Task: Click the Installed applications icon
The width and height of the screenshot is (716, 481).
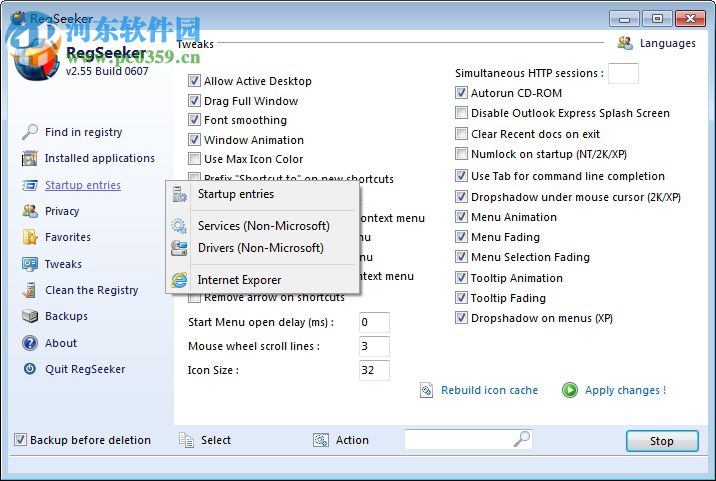Action: coord(29,158)
